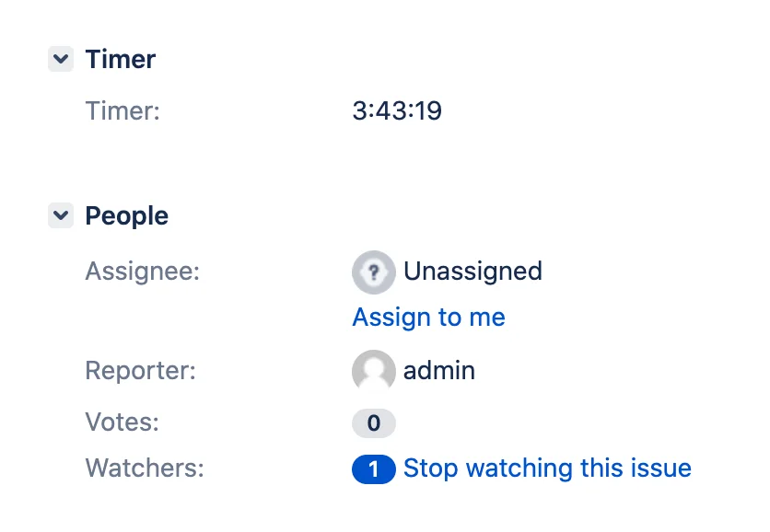The height and width of the screenshot is (532, 770).
Task: Collapse the People section chevron
Action: pos(61,215)
